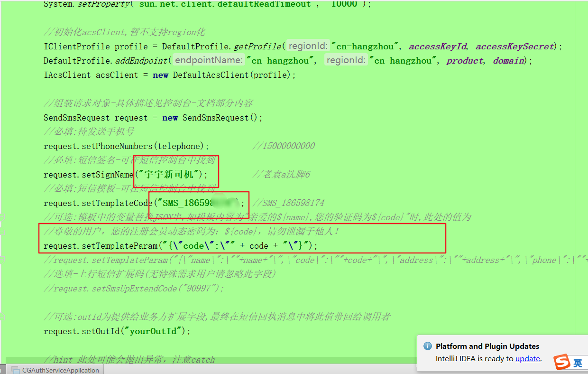Click the accessKeyId argument in getProfile
This screenshot has height=374, width=588.
[438, 47]
